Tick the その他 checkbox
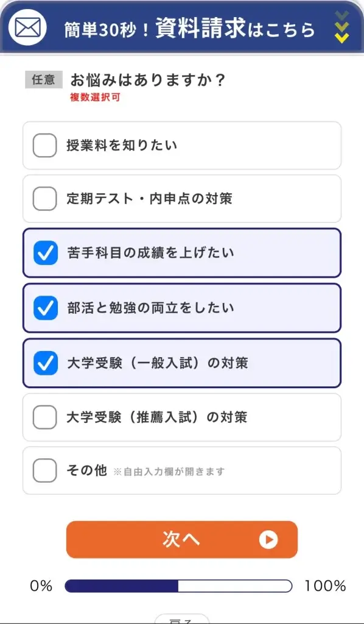Image resolution: width=364 pixels, height=624 pixels. (x=44, y=471)
